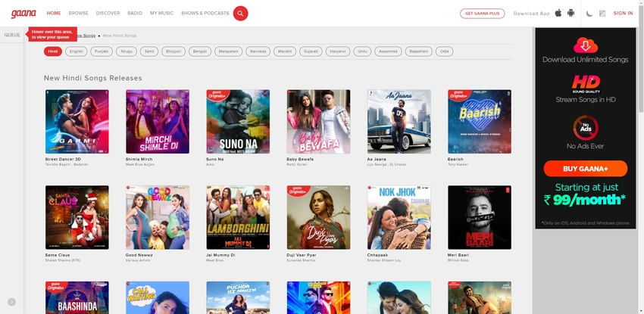The image size is (644, 314).
Task: Select the Urdu language filter
Action: coord(362,51)
